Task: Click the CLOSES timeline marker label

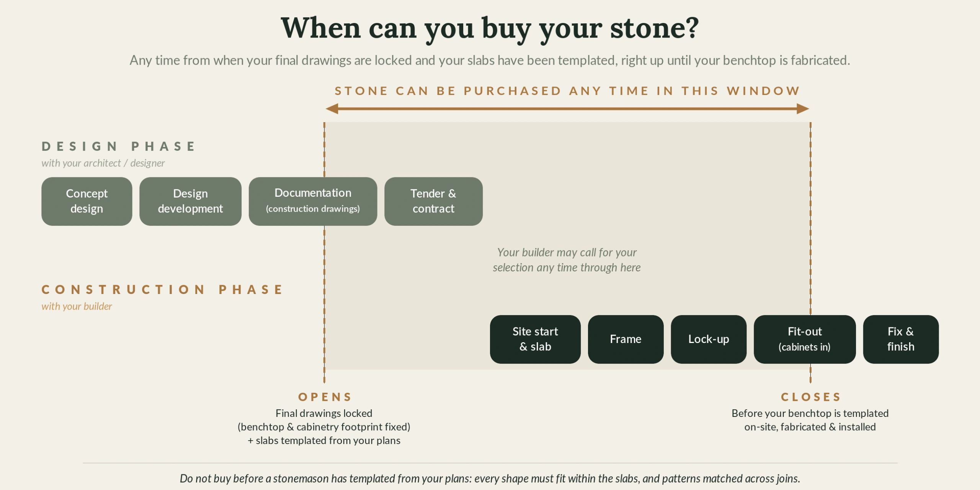Action: [811, 397]
